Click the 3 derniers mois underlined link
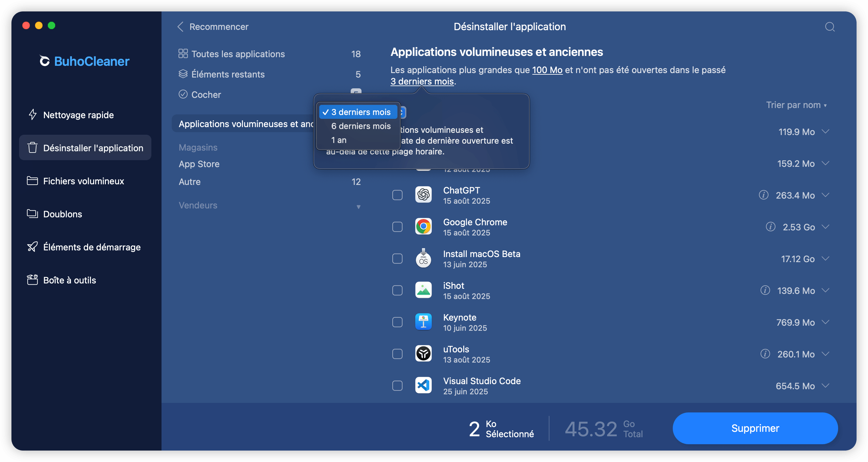Image resolution: width=868 pixels, height=462 pixels. [x=422, y=81]
